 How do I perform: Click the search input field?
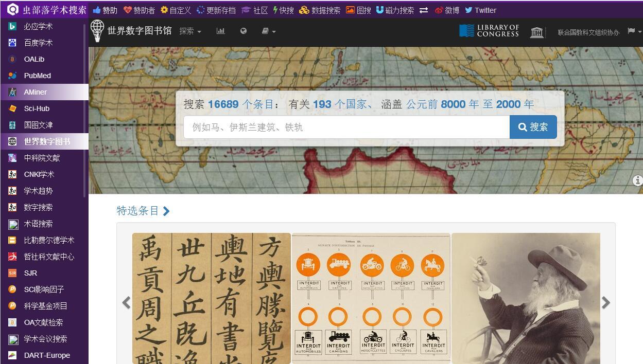345,127
